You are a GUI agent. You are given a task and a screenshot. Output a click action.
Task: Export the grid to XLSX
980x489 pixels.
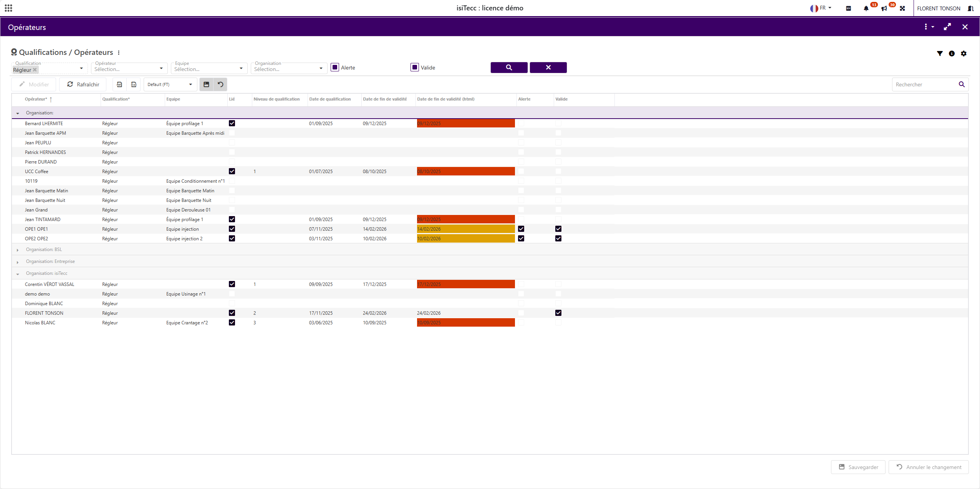[x=134, y=84]
